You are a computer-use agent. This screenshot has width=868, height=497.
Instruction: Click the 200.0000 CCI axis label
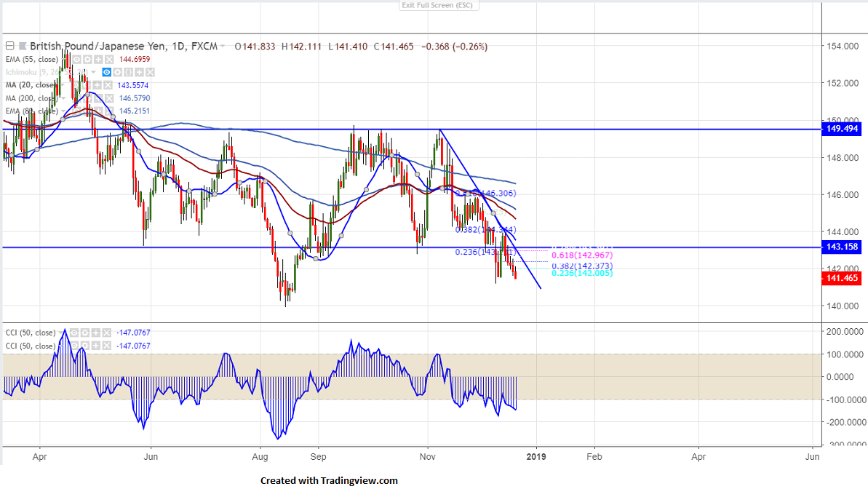(845, 331)
